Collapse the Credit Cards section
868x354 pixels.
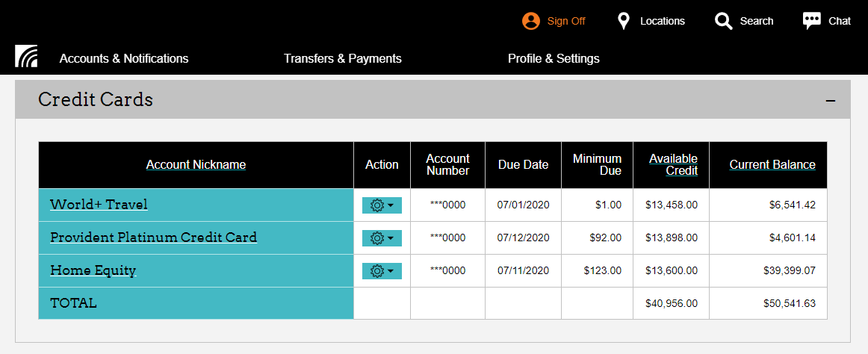point(831,101)
